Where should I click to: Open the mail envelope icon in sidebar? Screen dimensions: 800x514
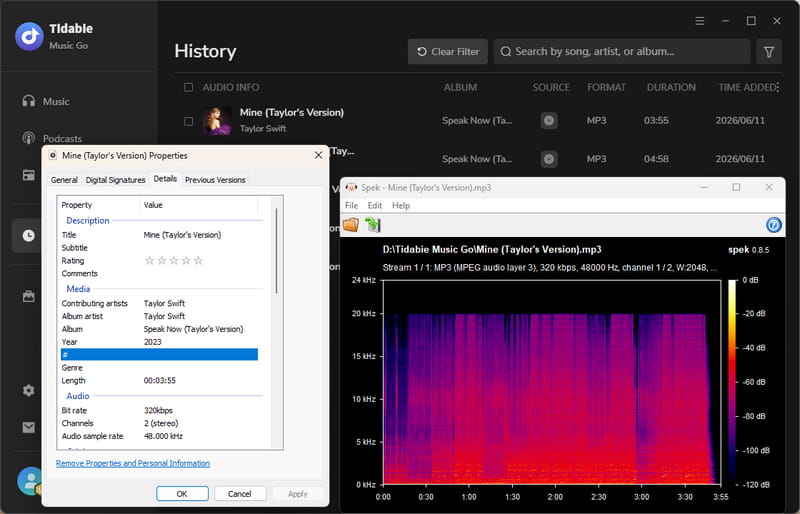tap(29, 427)
